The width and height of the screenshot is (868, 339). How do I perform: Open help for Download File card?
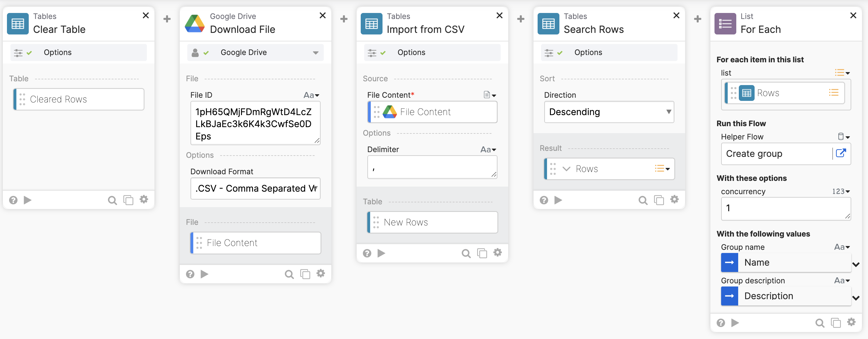click(x=190, y=274)
